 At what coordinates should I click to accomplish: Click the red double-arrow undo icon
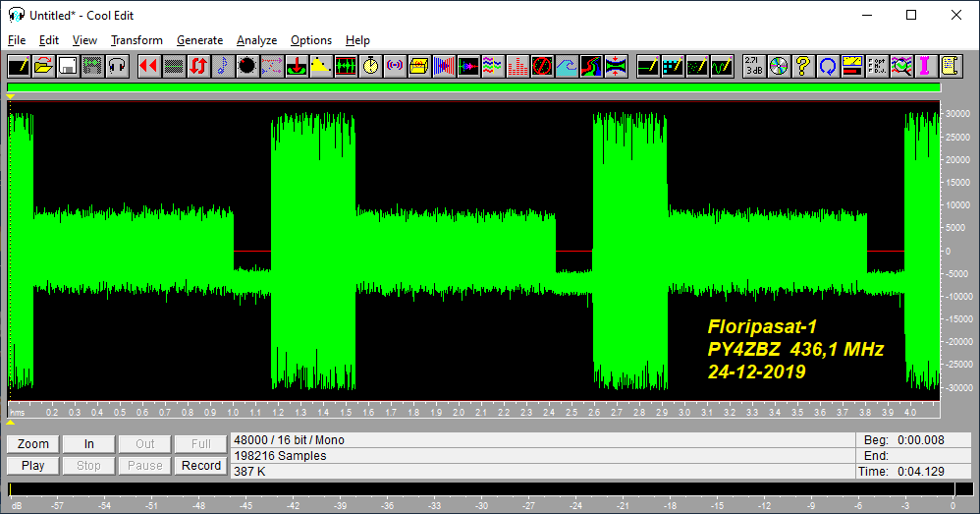(148, 66)
